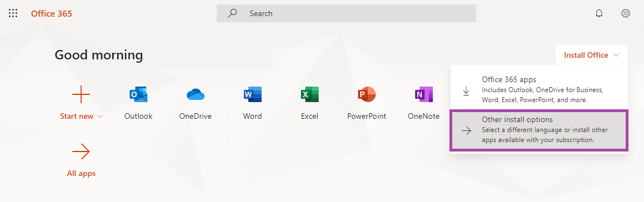644x202 pixels.
Task: Launch the Outlook app icon
Action: pos(139,95)
